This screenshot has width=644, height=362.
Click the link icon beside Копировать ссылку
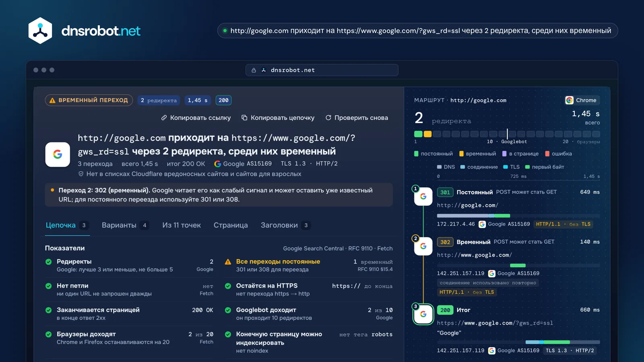(x=164, y=118)
